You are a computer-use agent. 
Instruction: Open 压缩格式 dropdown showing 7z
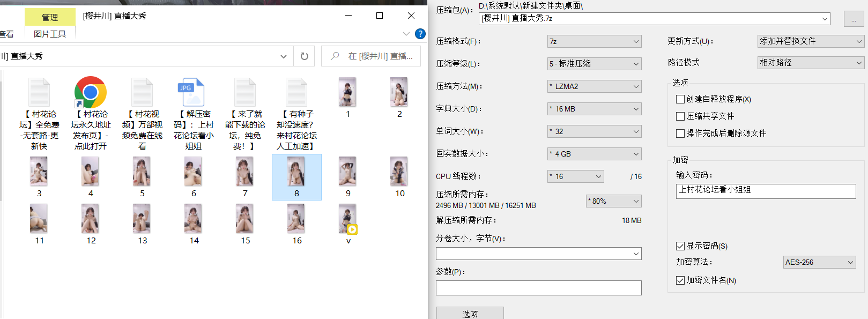point(595,41)
